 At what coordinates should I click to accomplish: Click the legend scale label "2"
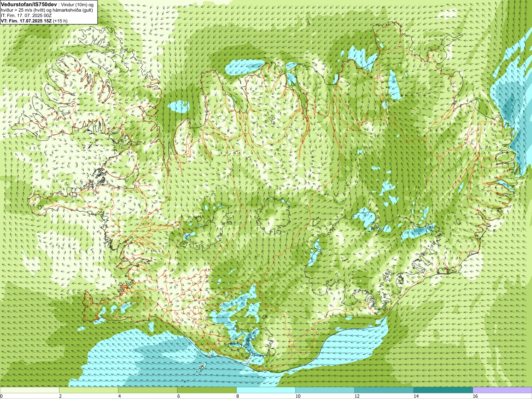(x=60, y=396)
